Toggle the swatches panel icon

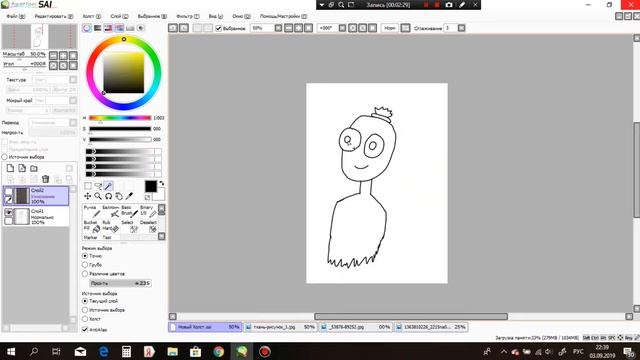[130, 28]
